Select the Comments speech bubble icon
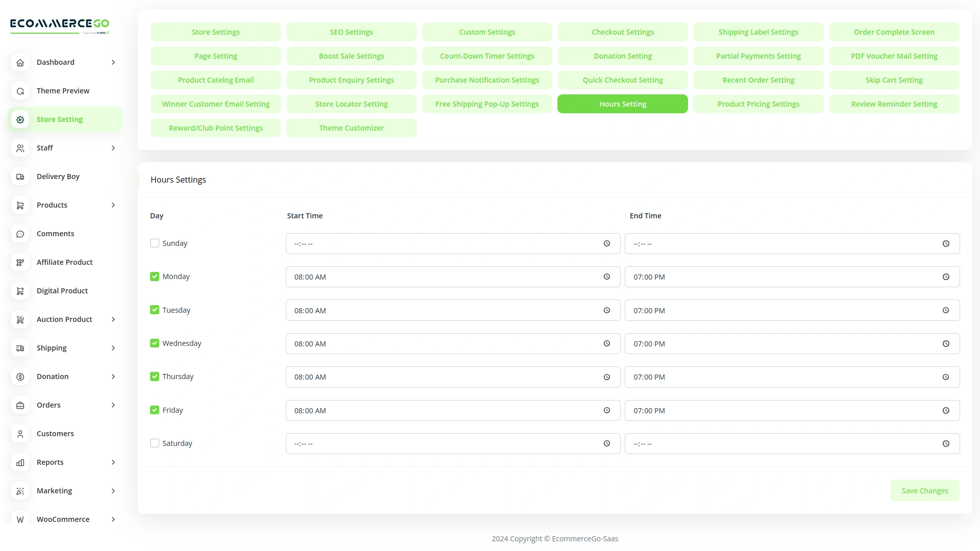Viewport: 980px width, 551px height. point(20,234)
